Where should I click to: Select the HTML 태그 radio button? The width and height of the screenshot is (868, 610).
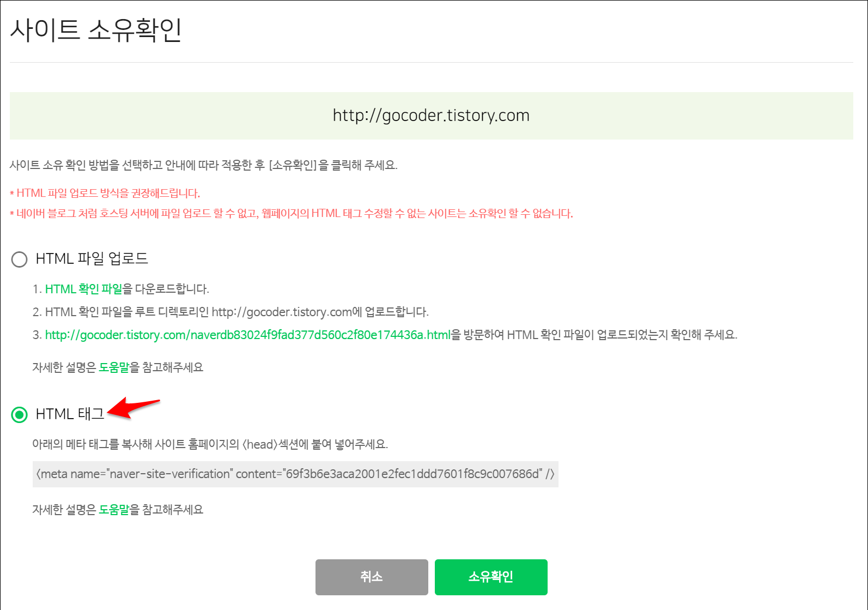pyautogui.click(x=19, y=415)
